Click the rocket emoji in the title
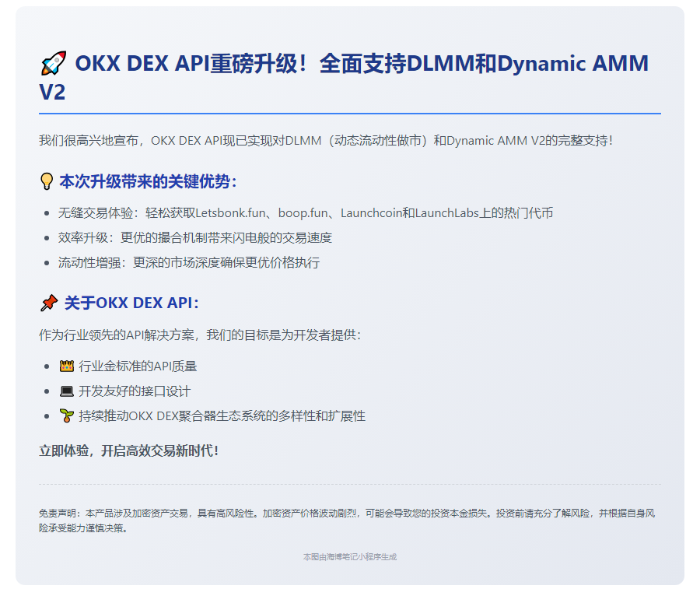Image resolution: width=700 pixels, height=610 pixels. tap(53, 63)
